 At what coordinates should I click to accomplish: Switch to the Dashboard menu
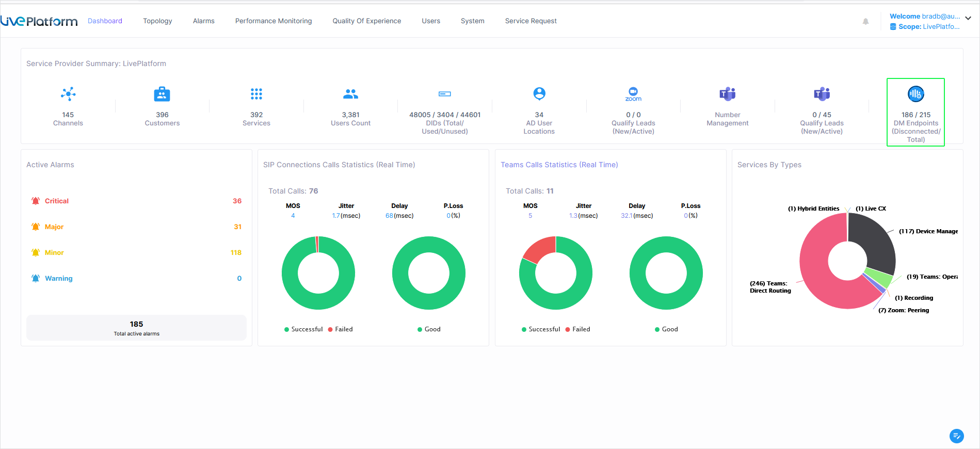point(105,21)
